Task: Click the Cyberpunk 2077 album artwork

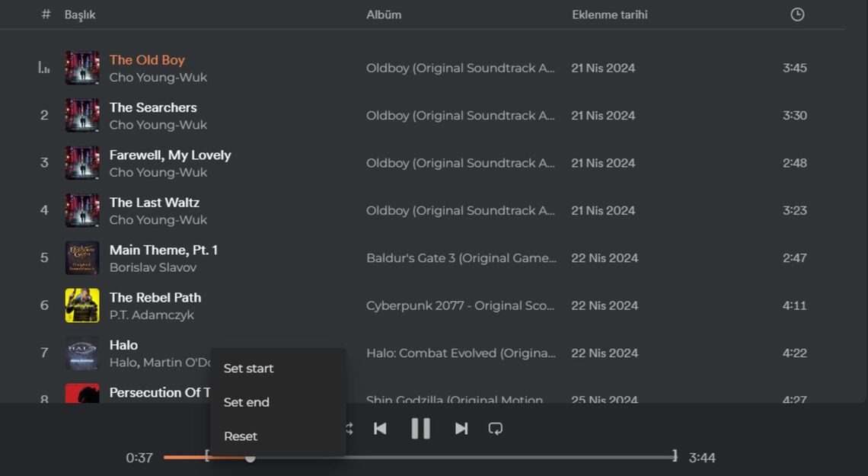Action: click(x=82, y=305)
